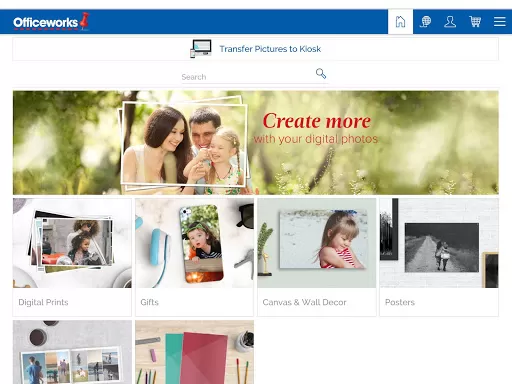Tap the Gifts category label
Viewport: 512px width, 384px height.
(x=149, y=302)
